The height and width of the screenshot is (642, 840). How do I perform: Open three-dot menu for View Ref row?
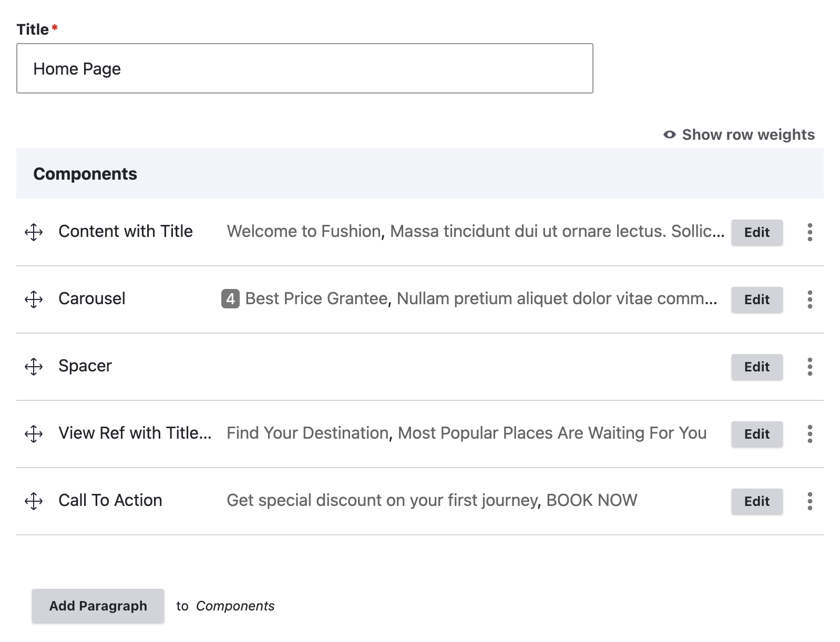[810, 434]
